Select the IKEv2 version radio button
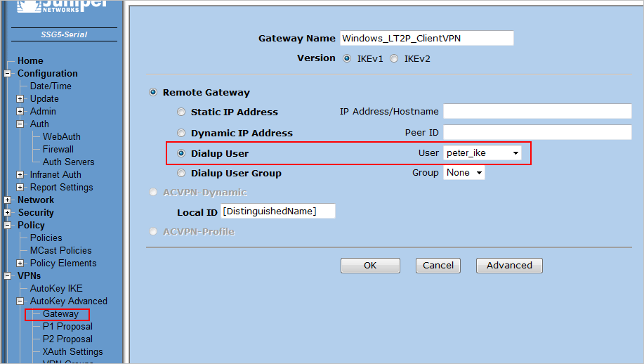644x364 pixels. 394,59
